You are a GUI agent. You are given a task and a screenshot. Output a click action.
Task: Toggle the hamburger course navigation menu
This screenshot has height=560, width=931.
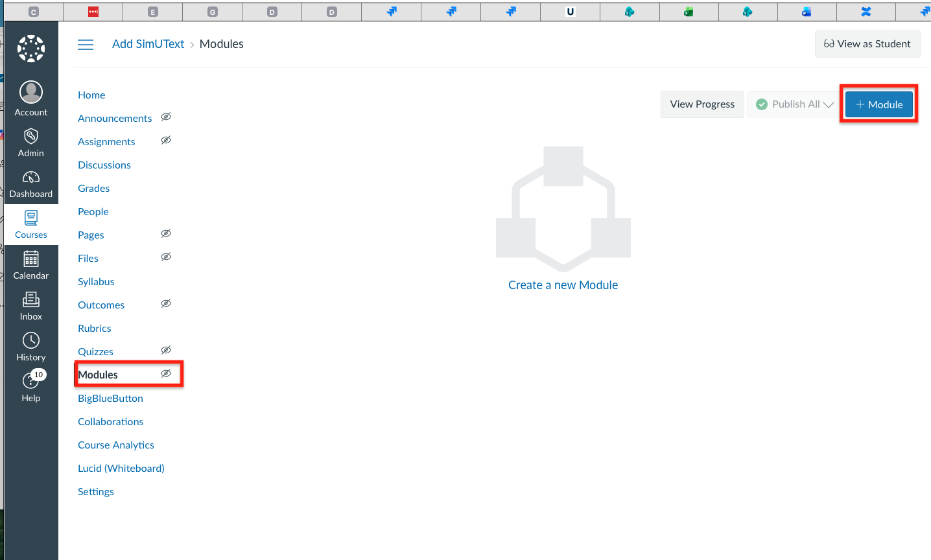pyautogui.click(x=86, y=44)
